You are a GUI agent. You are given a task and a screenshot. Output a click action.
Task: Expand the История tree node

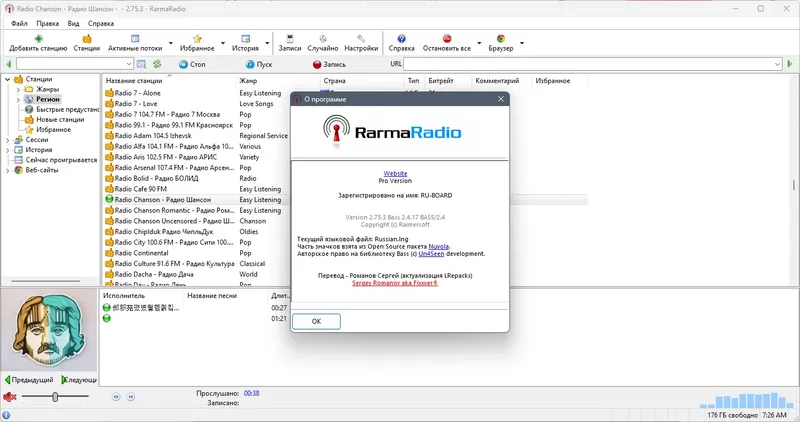point(8,150)
